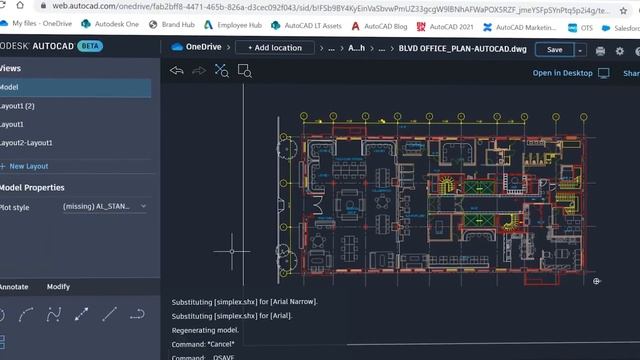Open the OTS bookmark
The width and height of the screenshot is (640, 360).
pos(580,28)
